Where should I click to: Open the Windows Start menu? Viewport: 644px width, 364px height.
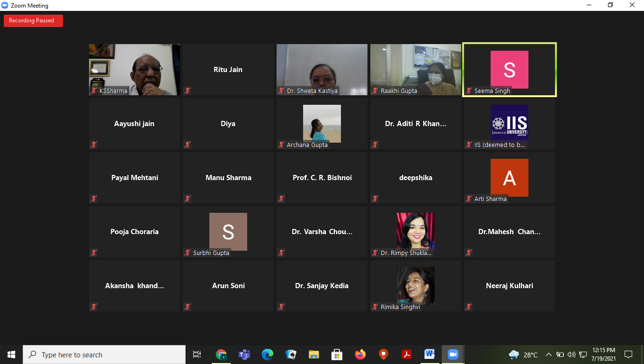(11, 355)
